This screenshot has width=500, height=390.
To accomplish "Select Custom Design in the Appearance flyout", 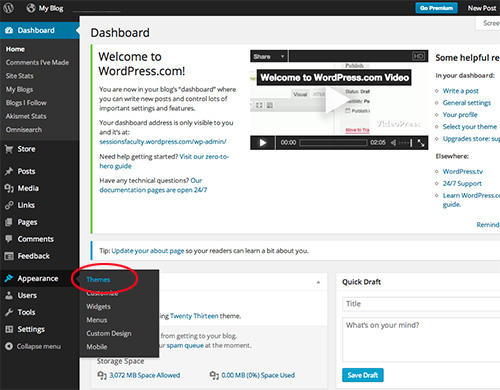I will 109,334.
